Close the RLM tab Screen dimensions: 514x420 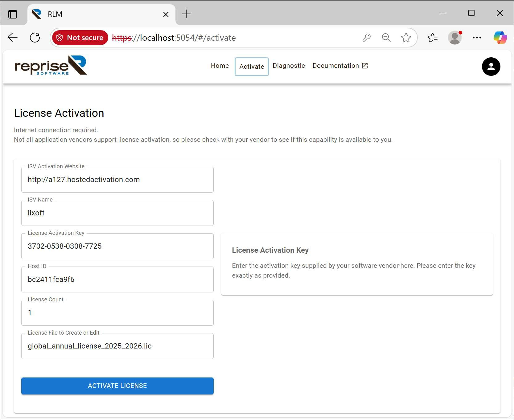166,14
